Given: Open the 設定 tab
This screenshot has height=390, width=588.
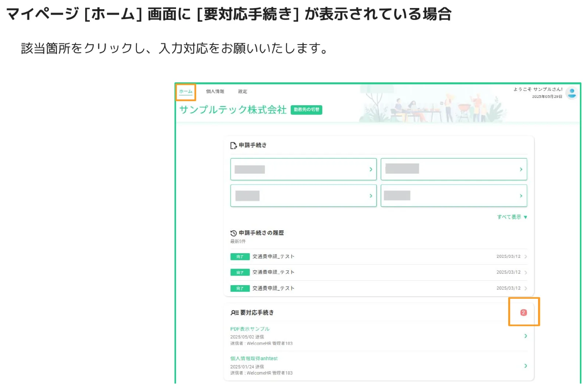Looking at the screenshot, I should click(x=243, y=92).
